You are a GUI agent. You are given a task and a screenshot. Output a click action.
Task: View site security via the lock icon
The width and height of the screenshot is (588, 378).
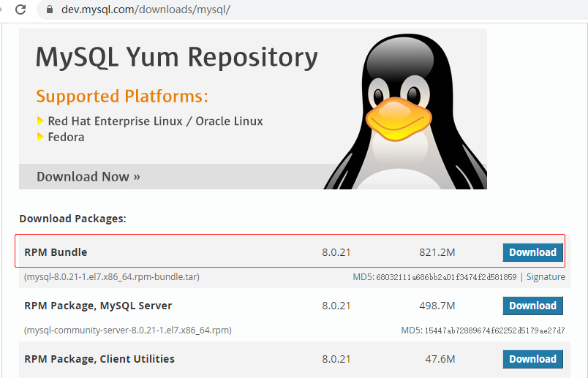coord(50,10)
